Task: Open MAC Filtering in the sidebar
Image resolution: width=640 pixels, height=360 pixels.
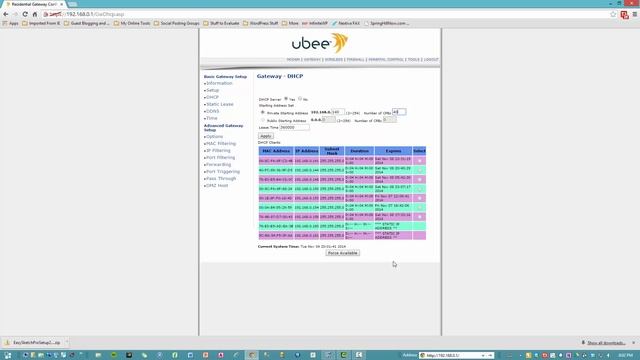Action: [220, 144]
